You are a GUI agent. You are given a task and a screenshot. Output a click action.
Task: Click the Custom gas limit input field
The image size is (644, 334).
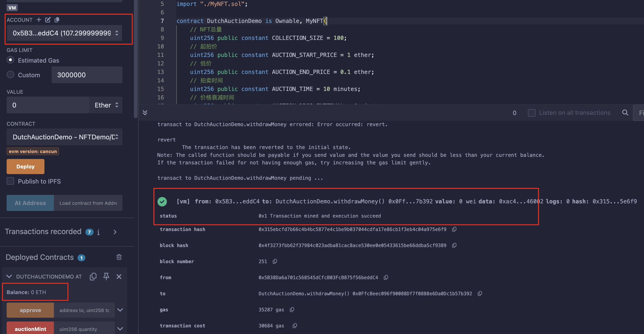pos(86,75)
